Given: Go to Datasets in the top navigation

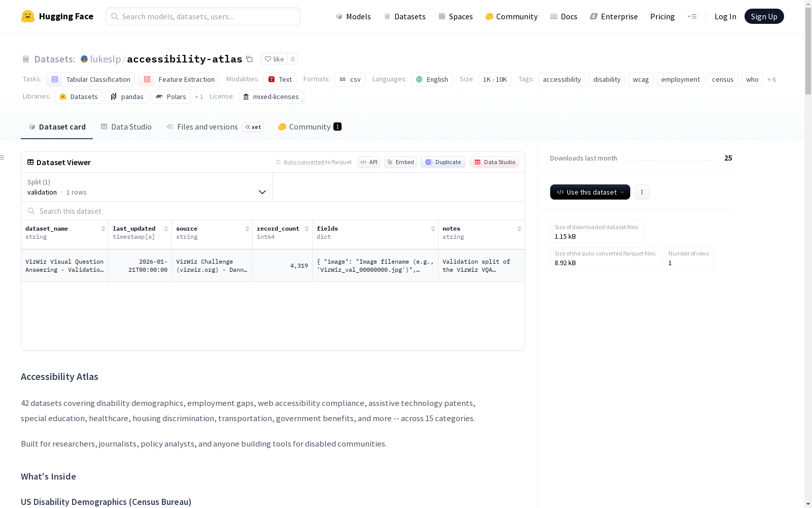Looking at the screenshot, I should [405, 16].
